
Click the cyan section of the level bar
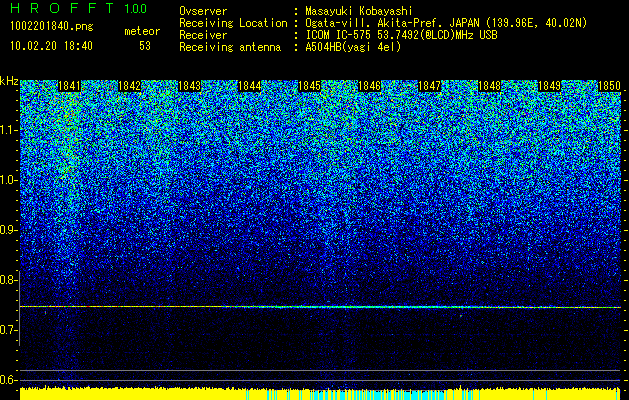(x=365, y=395)
